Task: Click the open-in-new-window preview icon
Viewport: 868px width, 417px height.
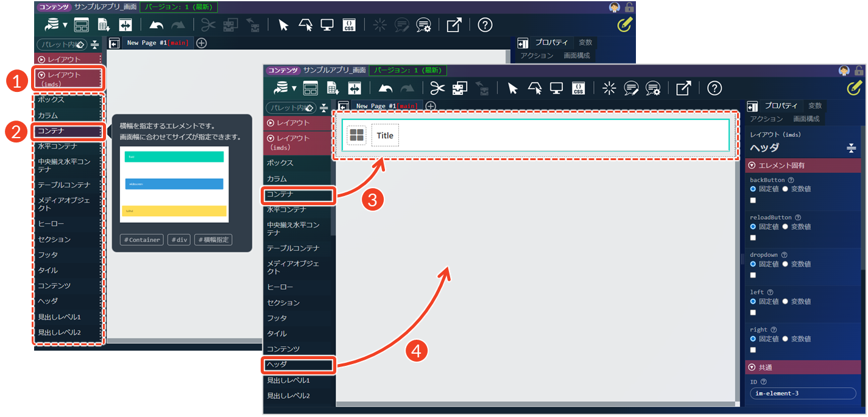Action: (683, 88)
